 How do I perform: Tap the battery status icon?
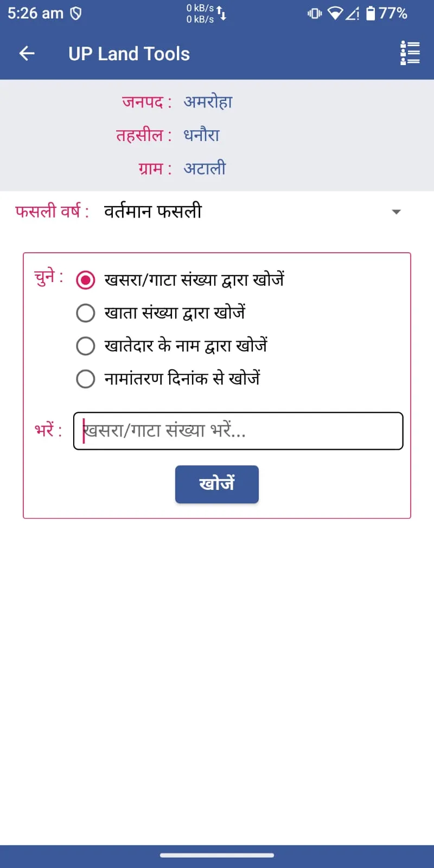371,13
